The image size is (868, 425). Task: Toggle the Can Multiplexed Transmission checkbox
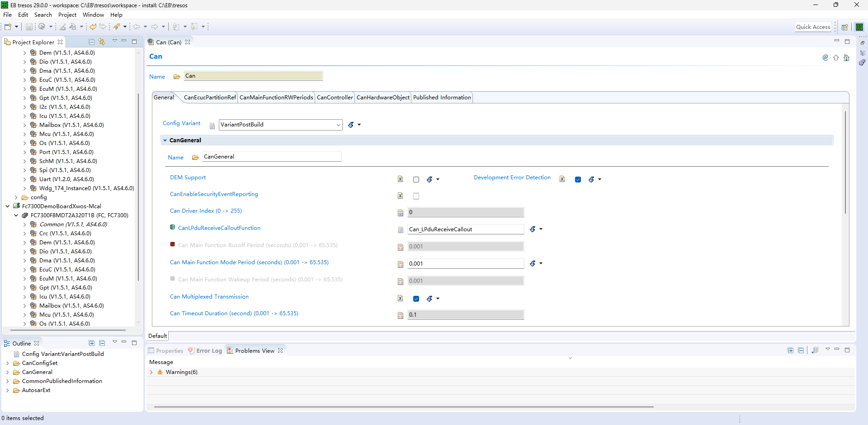click(x=416, y=299)
